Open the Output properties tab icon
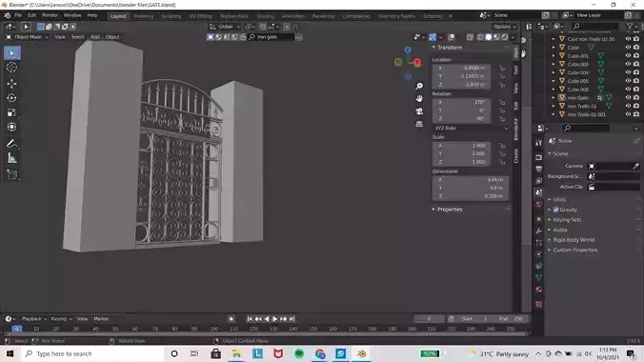This screenshot has width=644, height=362. tap(539, 169)
